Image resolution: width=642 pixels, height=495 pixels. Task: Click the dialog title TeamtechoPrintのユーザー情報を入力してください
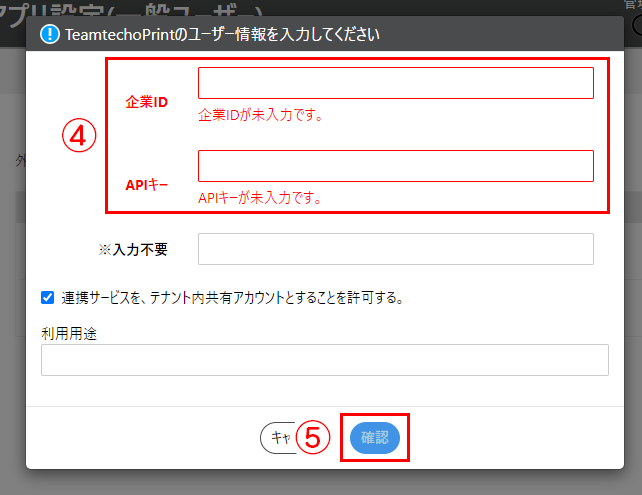(222, 34)
